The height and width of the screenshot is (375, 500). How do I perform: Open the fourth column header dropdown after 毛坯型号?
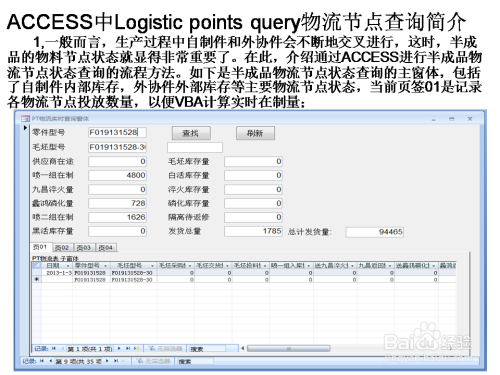pyautogui.click(x=190, y=266)
